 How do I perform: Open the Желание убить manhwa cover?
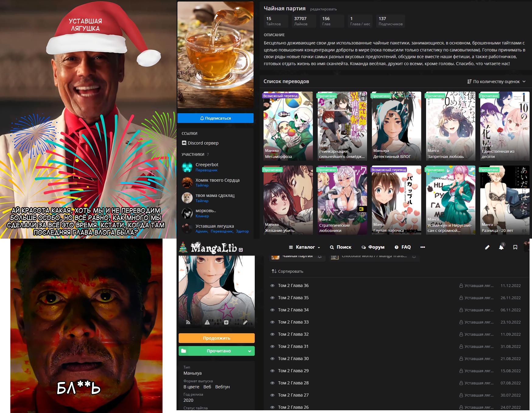point(288,200)
